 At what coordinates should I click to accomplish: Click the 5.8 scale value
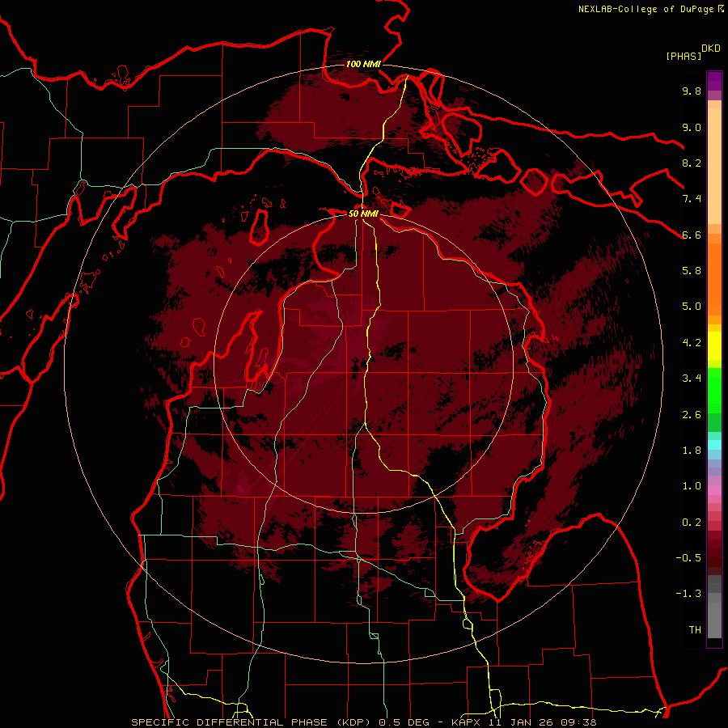(x=692, y=271)
